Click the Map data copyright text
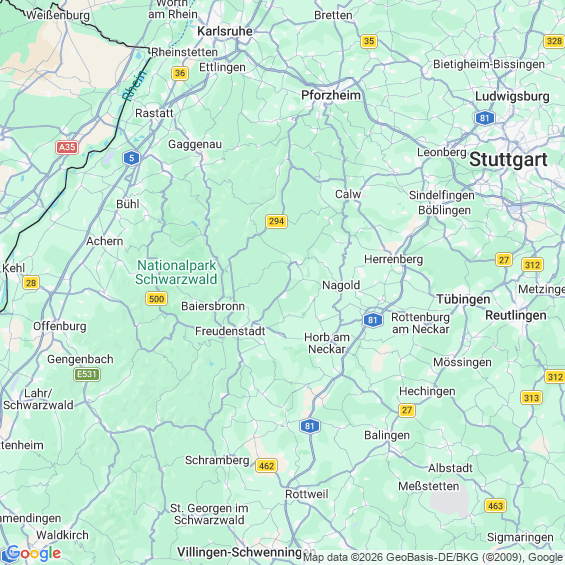 tap(433, 557)
